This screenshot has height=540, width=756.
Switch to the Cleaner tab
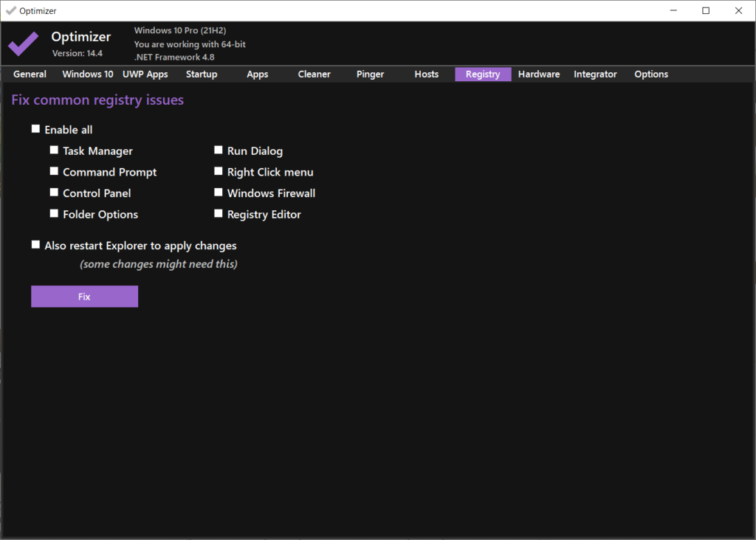point(315,75)
